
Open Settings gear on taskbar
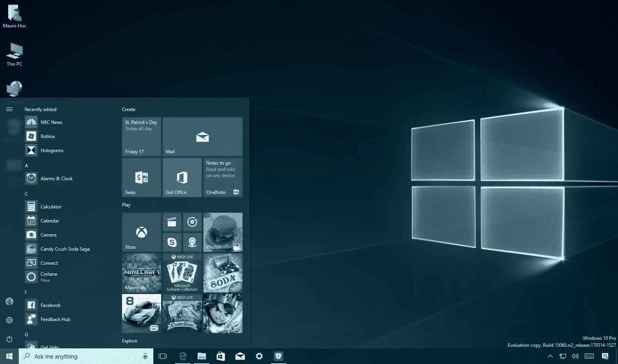tap(259, 356)
